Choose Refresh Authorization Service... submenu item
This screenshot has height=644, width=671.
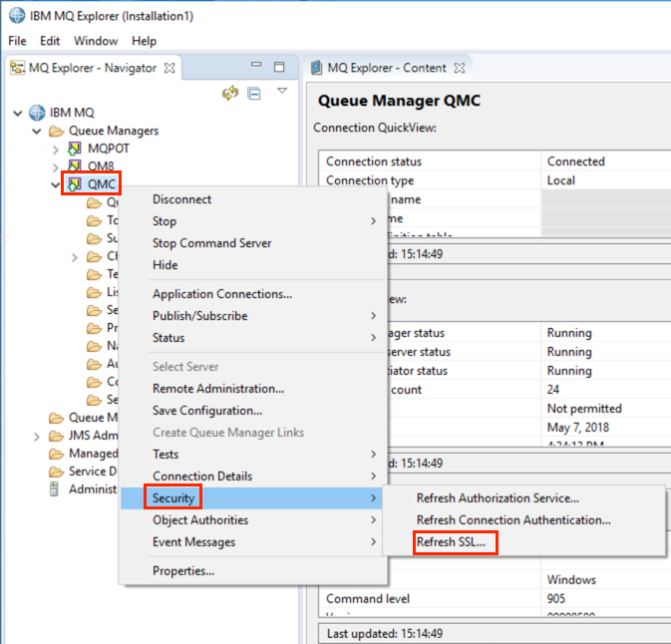(524, 498)
